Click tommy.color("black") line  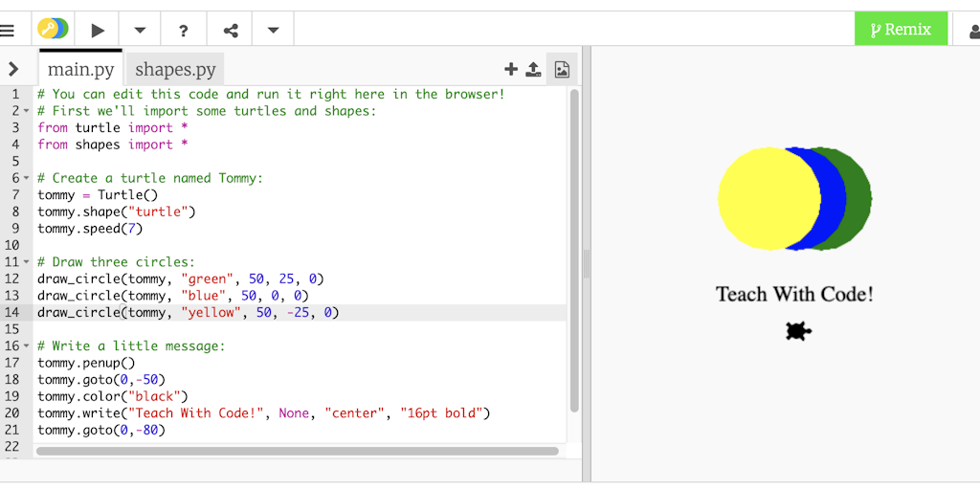[x=113, y=396]
